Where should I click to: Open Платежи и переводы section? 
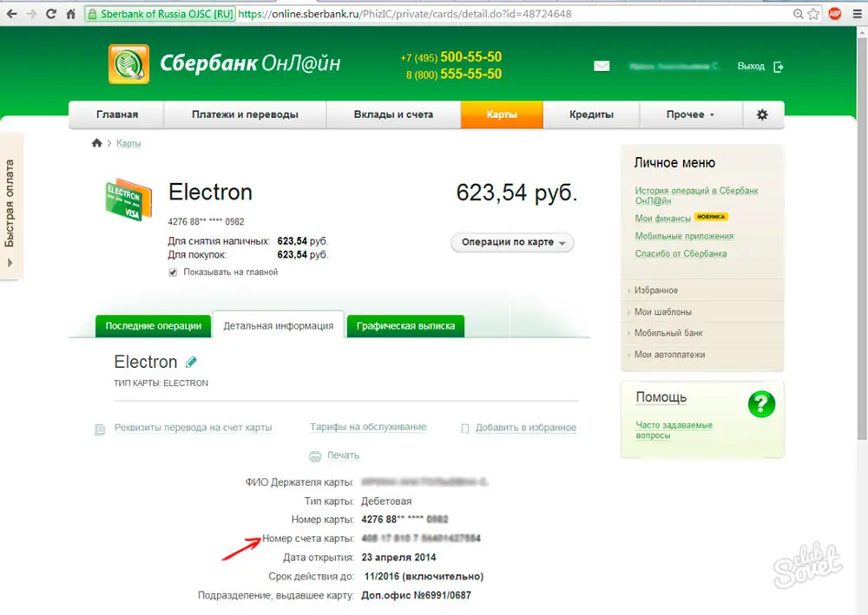[245, 114]
